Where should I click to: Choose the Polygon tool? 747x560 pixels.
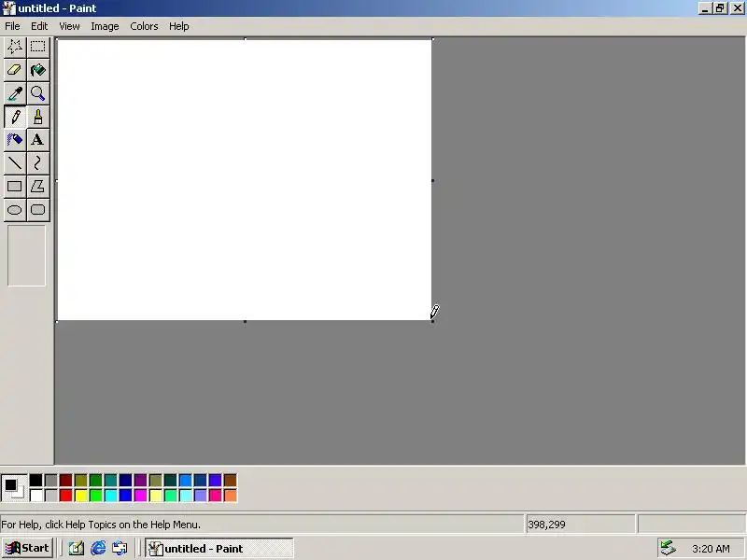tap(37, 187)
